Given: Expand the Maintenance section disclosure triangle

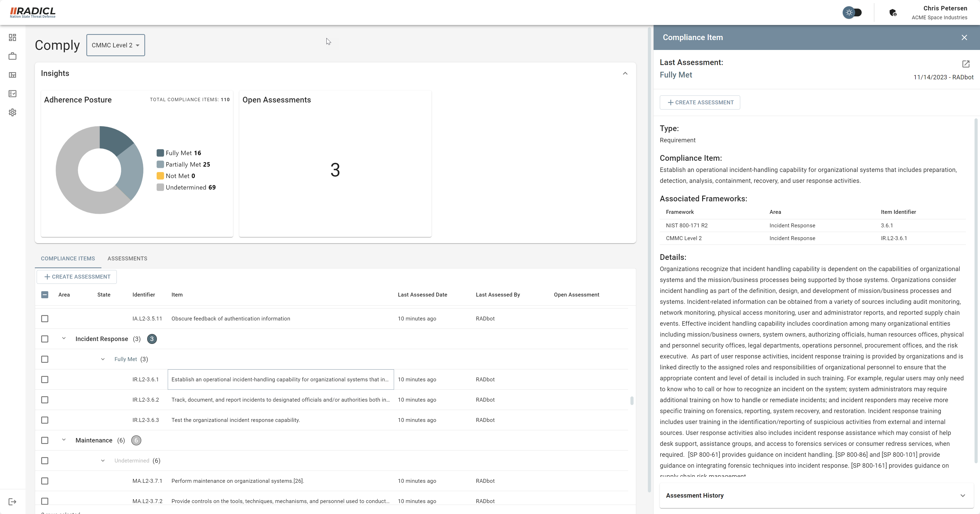Looking at the screenshot, I should pyautogui.click(x=63, y=440).
